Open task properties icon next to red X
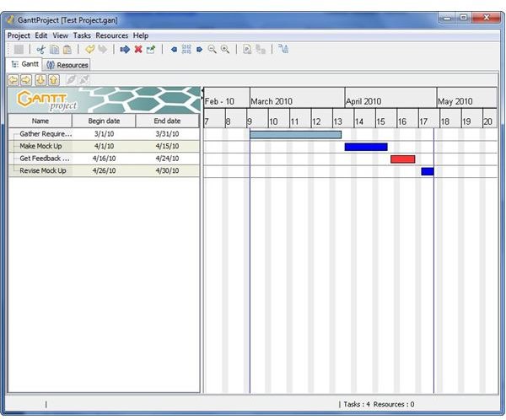This screenshot has height=420, width=506. pos(151,50)
